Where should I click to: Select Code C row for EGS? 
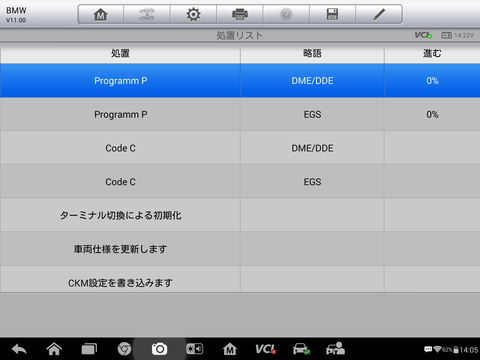240,182
